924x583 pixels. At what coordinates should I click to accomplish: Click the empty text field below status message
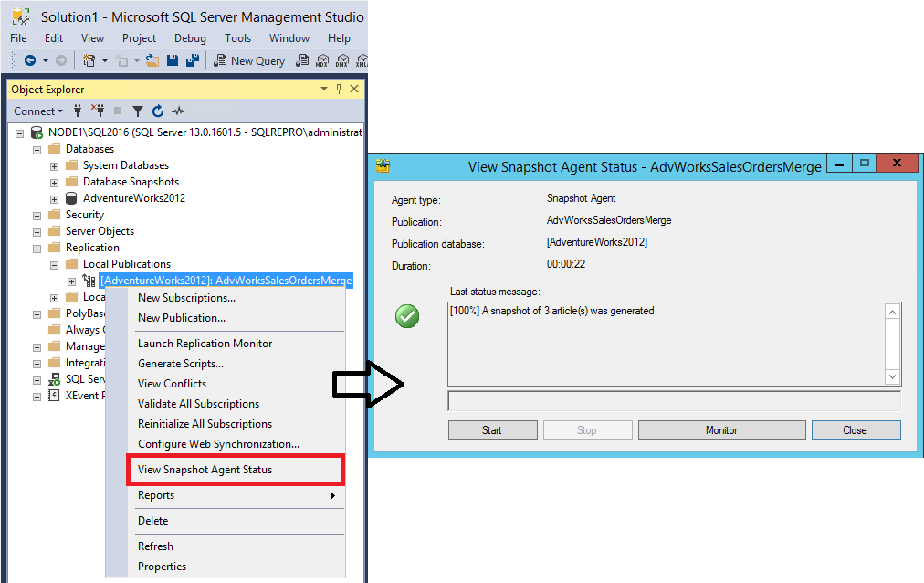[x=673, y=400]
